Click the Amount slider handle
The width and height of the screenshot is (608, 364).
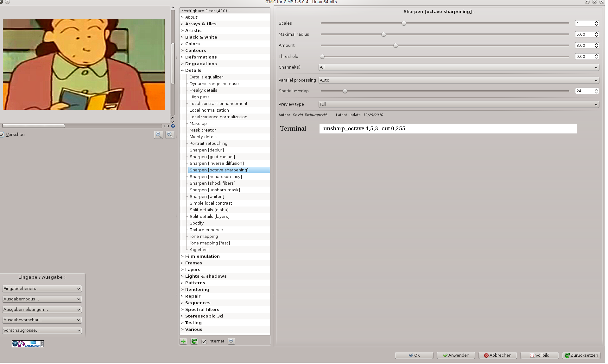pyautogui.click(x=396, y=46)
